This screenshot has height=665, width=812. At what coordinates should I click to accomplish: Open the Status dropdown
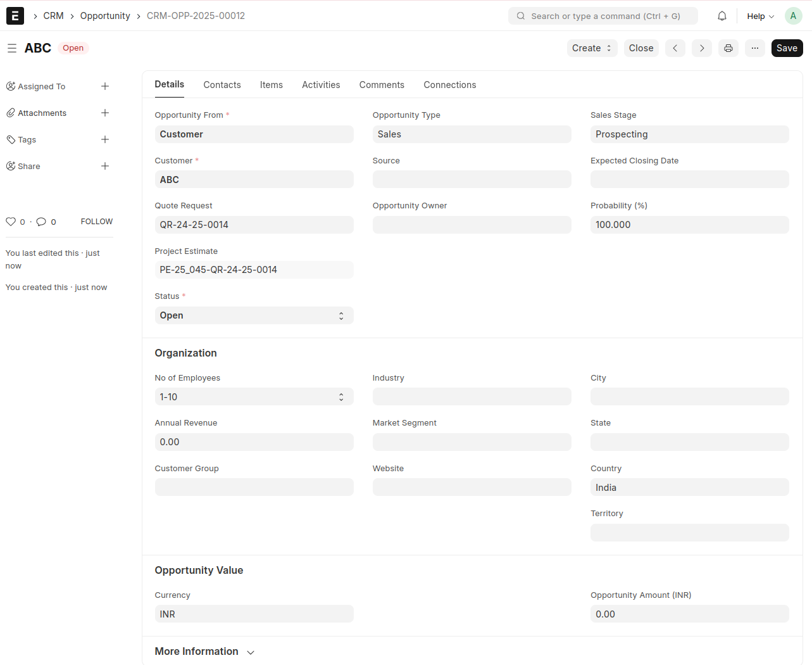point(254,315)
